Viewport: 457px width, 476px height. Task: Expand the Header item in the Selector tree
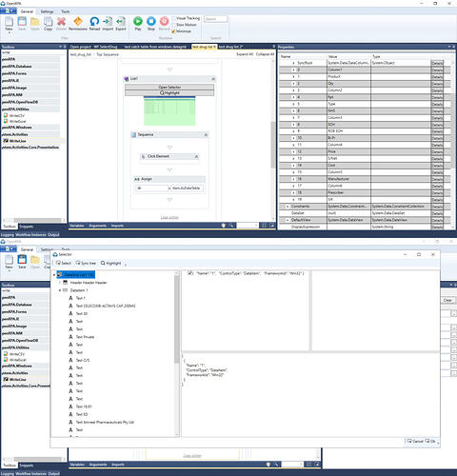click(59, 283)
